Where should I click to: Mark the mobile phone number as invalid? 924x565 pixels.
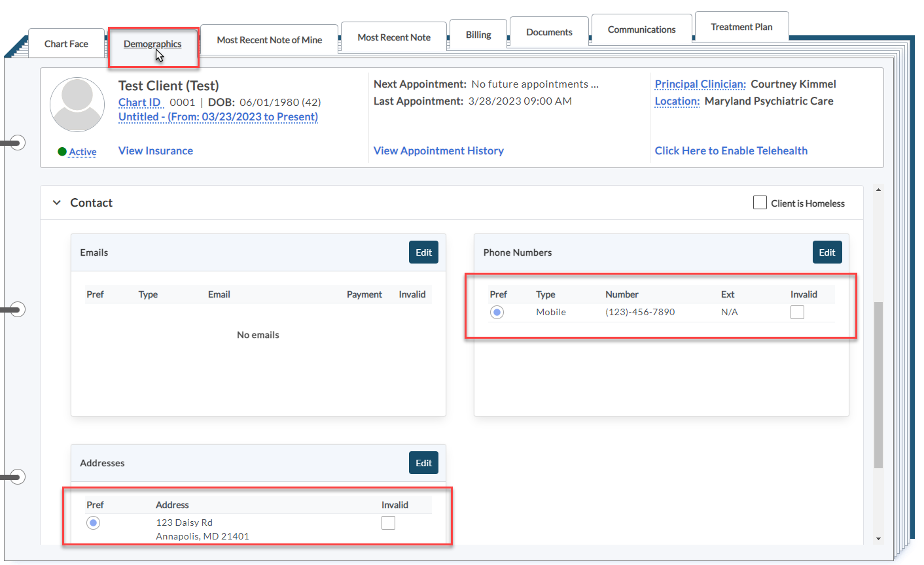(797, 313)
